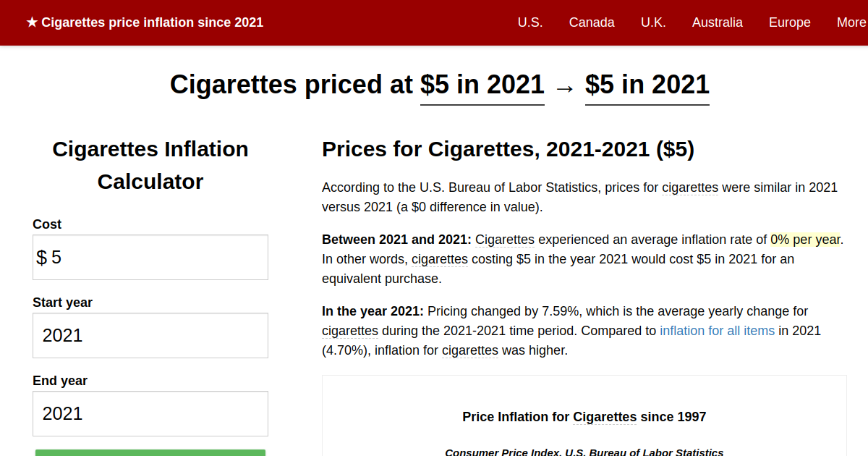Open the U.K. inflation page

[x=653, y=22]
